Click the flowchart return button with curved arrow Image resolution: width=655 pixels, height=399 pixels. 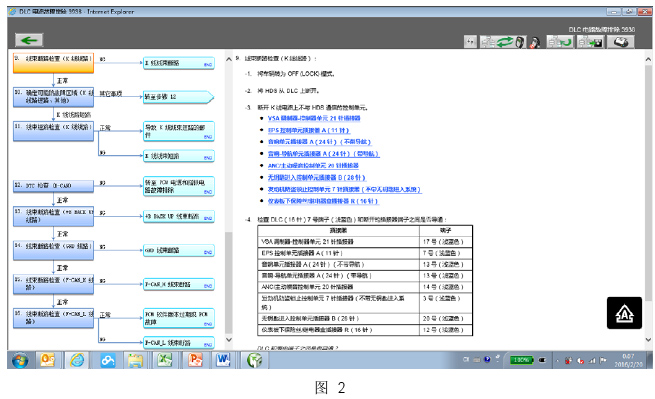click(x=560, y=42)
